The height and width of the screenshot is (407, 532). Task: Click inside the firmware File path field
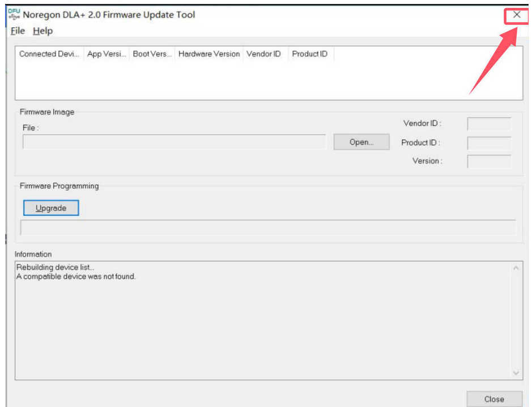[174, 142]
